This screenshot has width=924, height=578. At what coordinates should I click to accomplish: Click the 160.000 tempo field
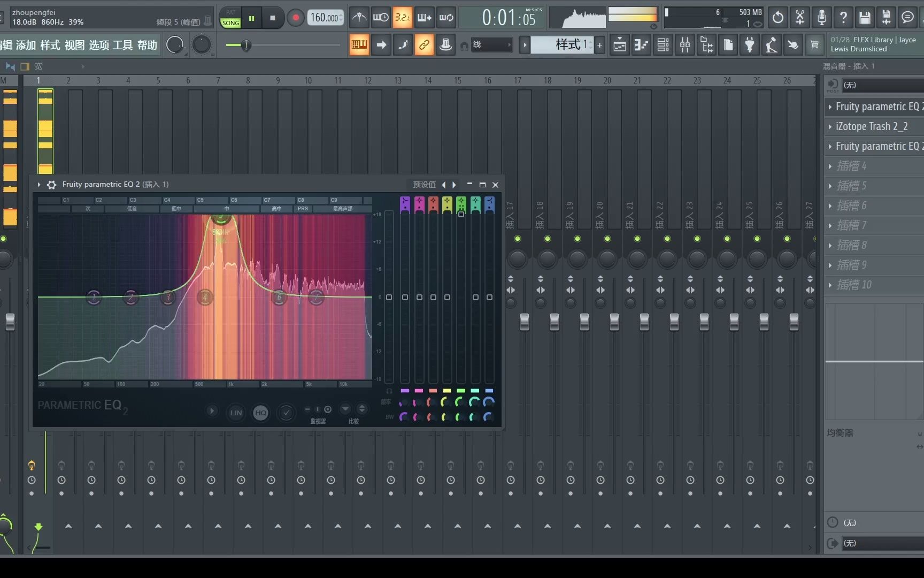326,18
